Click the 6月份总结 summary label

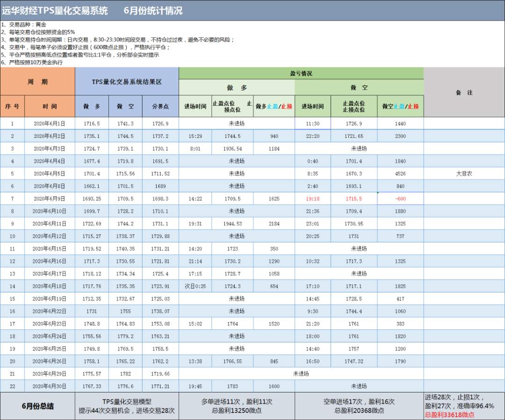point(37,406)
